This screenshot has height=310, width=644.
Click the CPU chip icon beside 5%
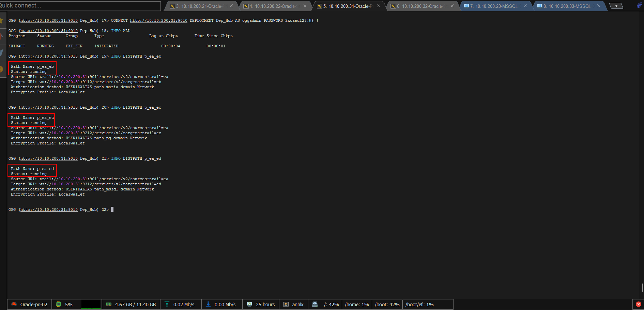tap(59, 304)
